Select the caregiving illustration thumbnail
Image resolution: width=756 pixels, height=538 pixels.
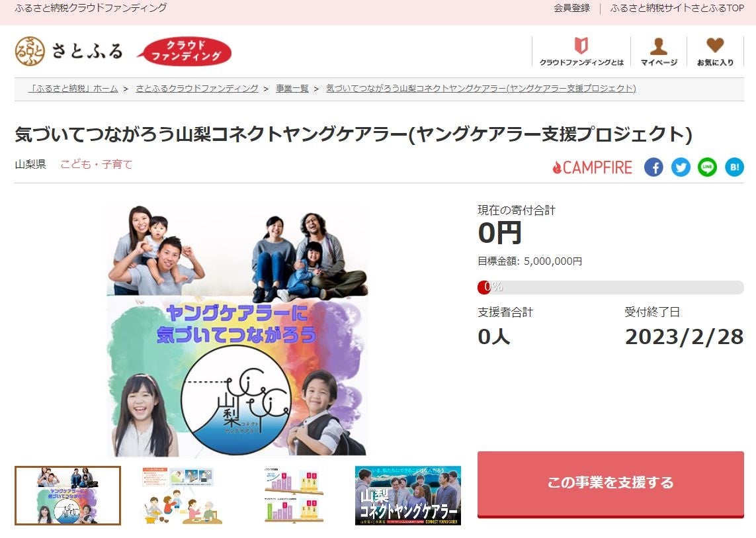181,496
